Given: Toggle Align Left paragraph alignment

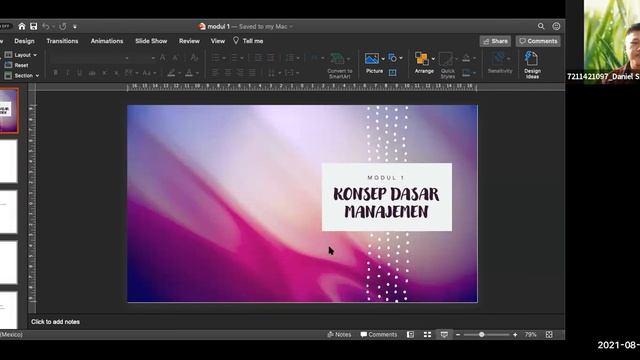Looking at the screenshot, I should (x=215, y=73).
